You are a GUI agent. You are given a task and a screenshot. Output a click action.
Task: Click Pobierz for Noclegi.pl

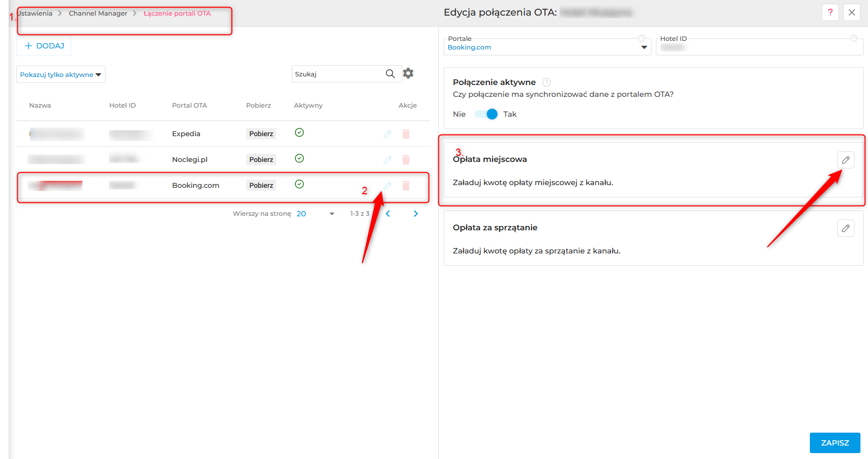coord(261,160)
